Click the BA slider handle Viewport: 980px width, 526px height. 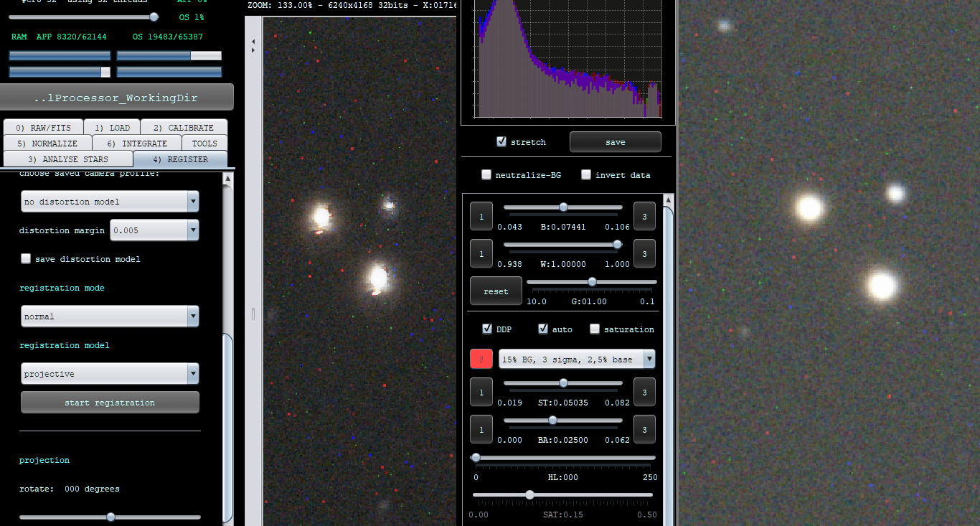pyautogui.click(x=552, y=421)
